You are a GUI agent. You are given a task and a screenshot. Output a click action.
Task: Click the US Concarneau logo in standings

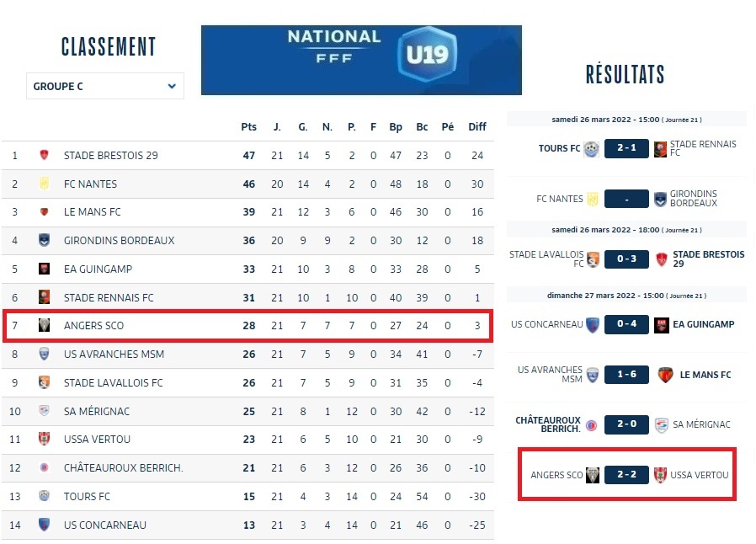point(45,525)
